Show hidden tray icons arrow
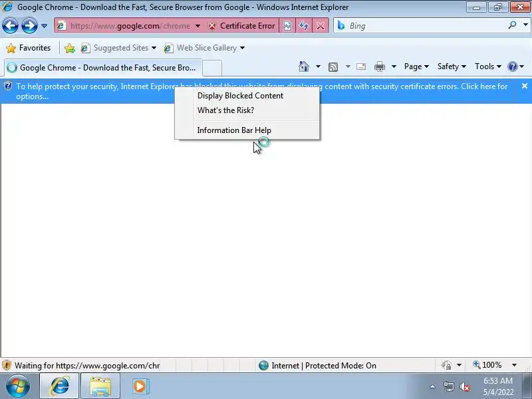Screen dimensions: 532x399 click(433, 386)
